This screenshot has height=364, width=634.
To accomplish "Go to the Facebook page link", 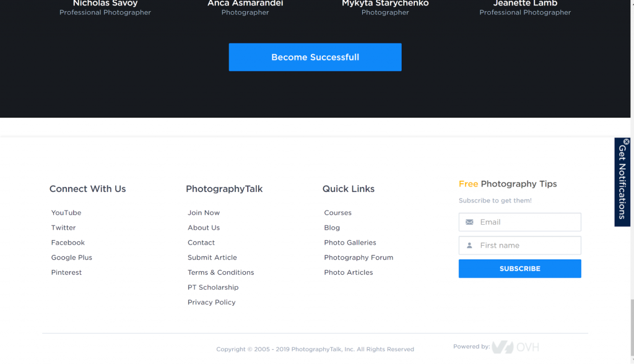I will pos(68,243).
